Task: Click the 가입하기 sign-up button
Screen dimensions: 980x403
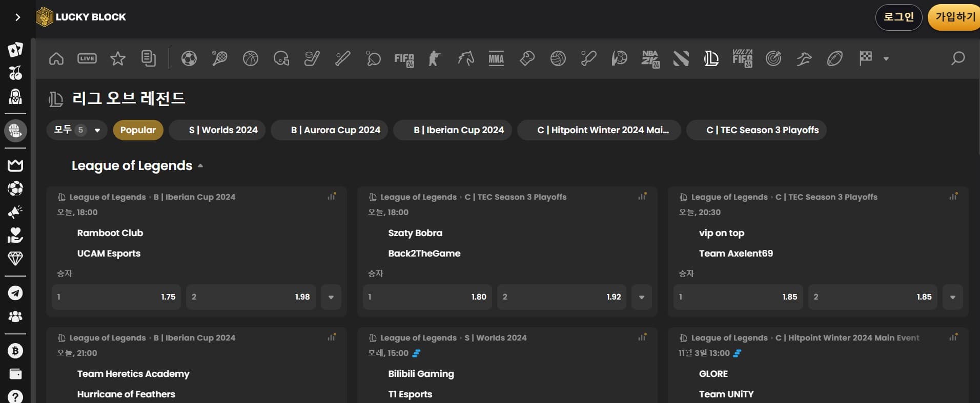Action: 954,17
